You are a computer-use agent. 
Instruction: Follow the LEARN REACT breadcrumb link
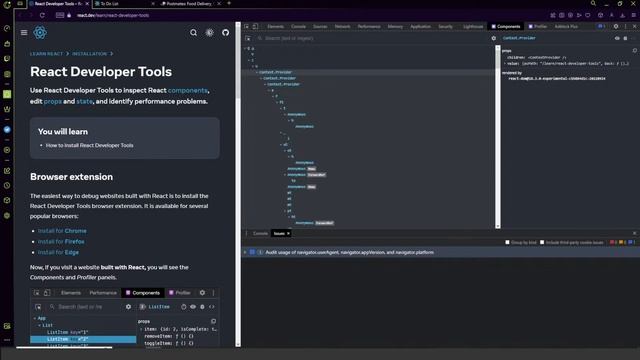pyautogui.click(x=46, y=54)
